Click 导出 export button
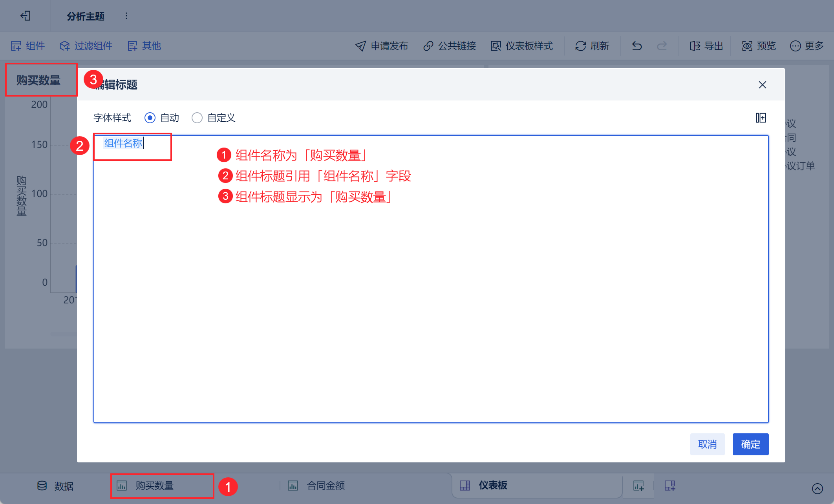 pyautogui.click(x=706, y=46)
